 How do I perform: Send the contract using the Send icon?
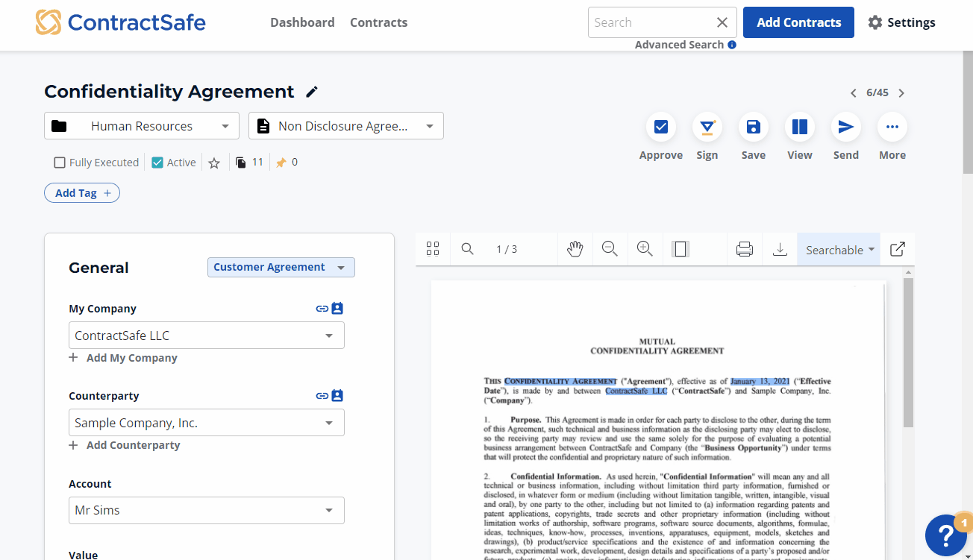845,127
